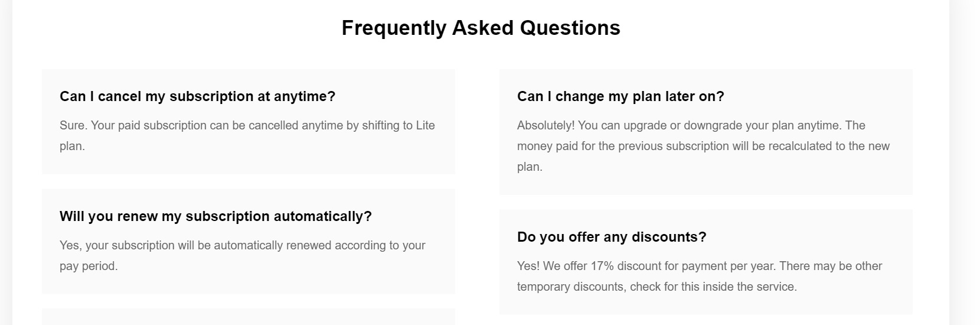Click the partially visible card at bottom left
Screen dimensions: 980x325
tap(248, 317)
